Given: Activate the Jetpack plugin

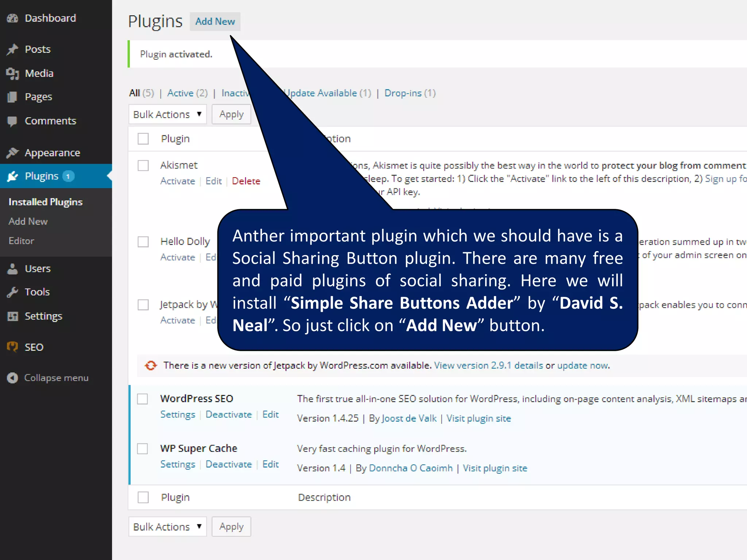Looking at the screenshot, I should [178, 320].
